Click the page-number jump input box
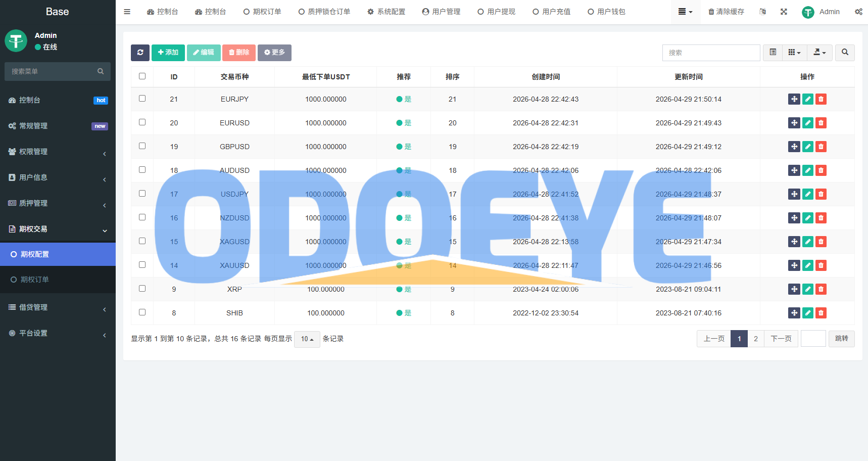Screen dimensions: 868x461 [x=813, y=339]
